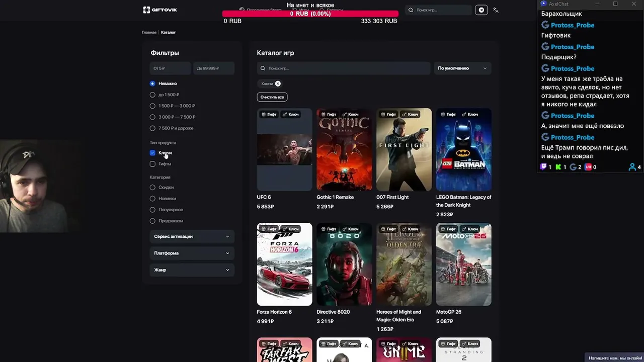Click the maximum price До 99 999 ₽ field

coord(214,68)
